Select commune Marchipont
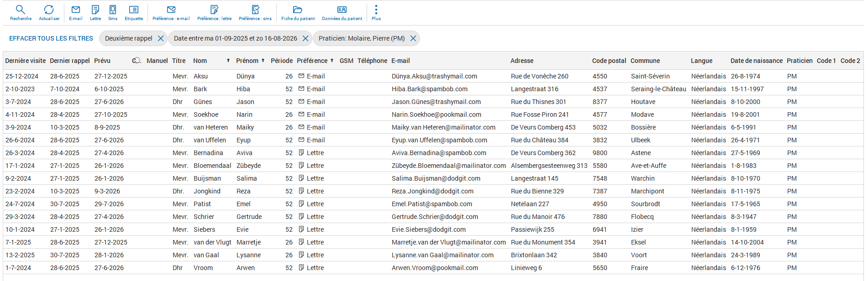Screen dimensions: 868x281 coord(647,191)
